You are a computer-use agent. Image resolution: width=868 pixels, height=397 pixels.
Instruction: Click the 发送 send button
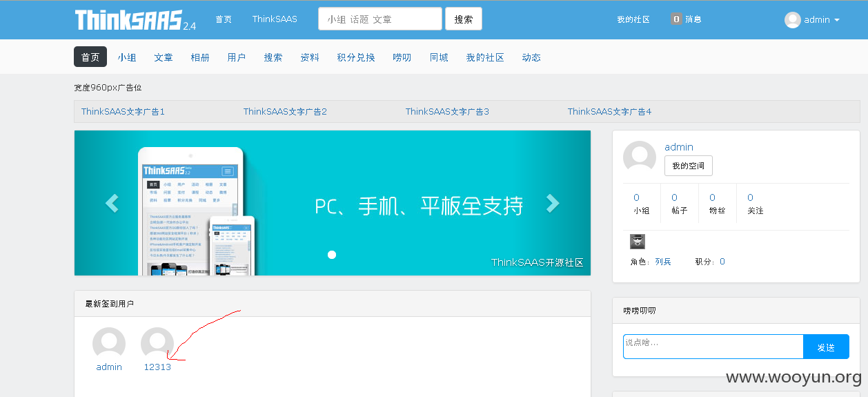pyautogui.click(x=826, y=347)
